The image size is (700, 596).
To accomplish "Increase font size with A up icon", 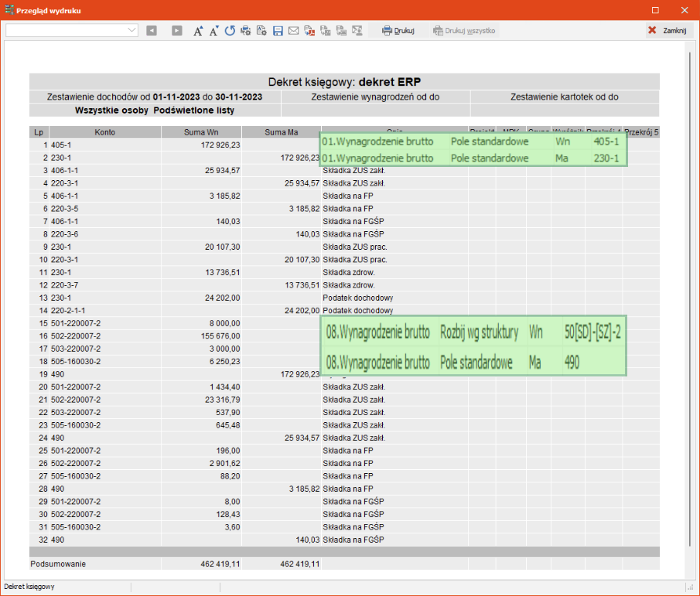I will [198, 30].
